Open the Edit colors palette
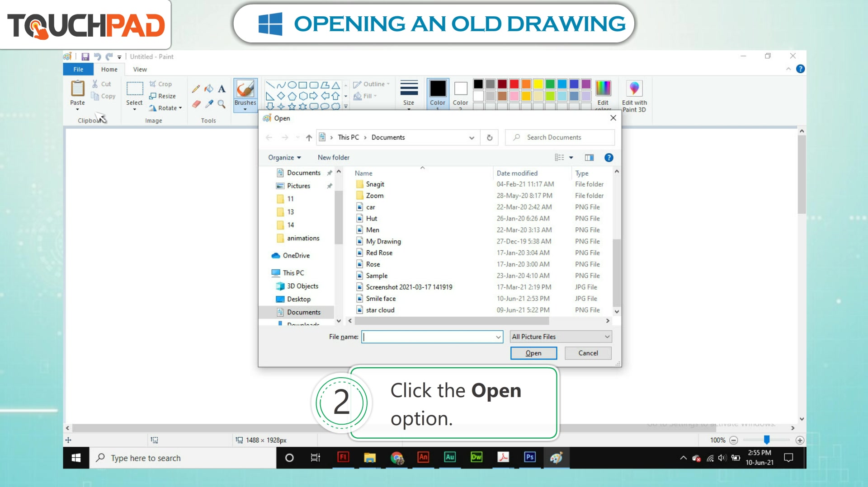 coord(603,95)
